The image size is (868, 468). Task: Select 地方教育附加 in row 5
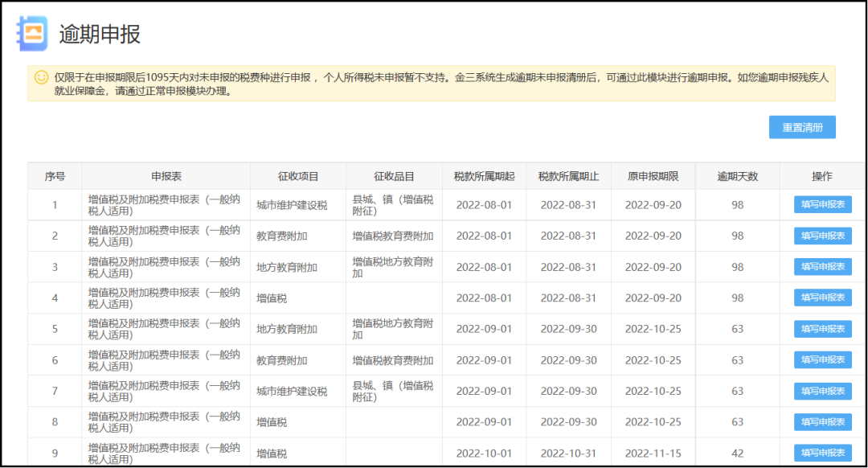[x=287, y=329]
